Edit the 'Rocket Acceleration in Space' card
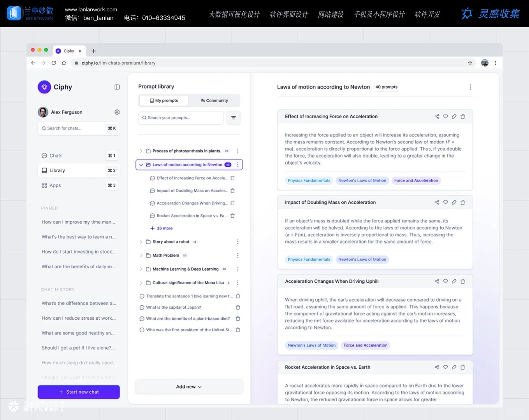The height and width of the screenshot is (420, 529). (x=454, y=367)
